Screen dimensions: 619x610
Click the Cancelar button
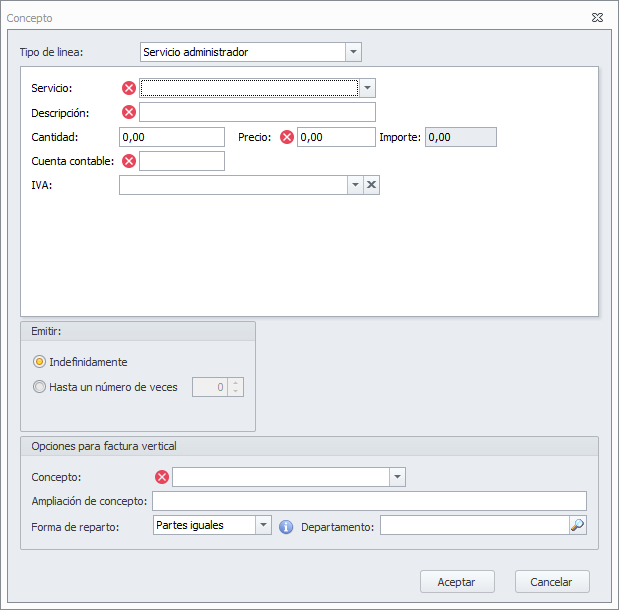coord(552,581)
